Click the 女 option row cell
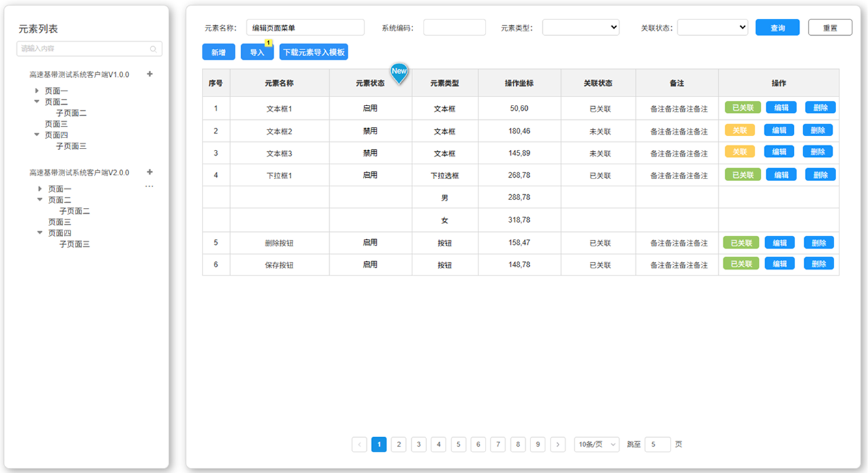 [445, 221]
